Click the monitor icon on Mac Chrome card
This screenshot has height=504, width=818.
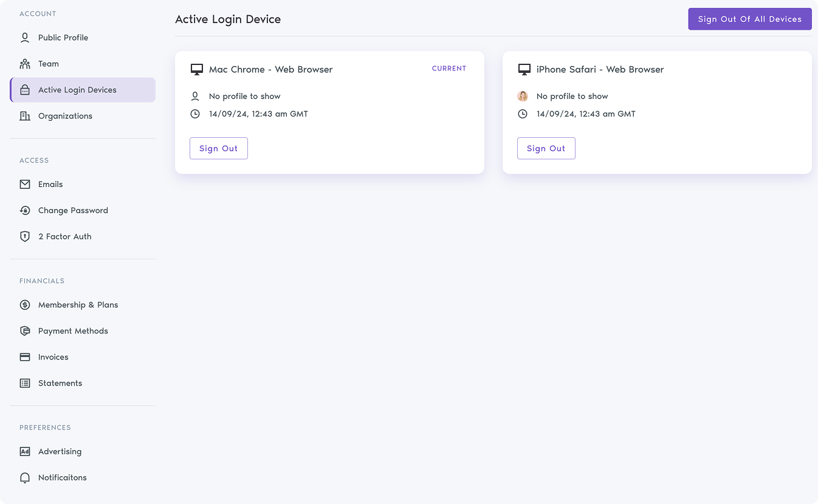(x=196, y=69)
